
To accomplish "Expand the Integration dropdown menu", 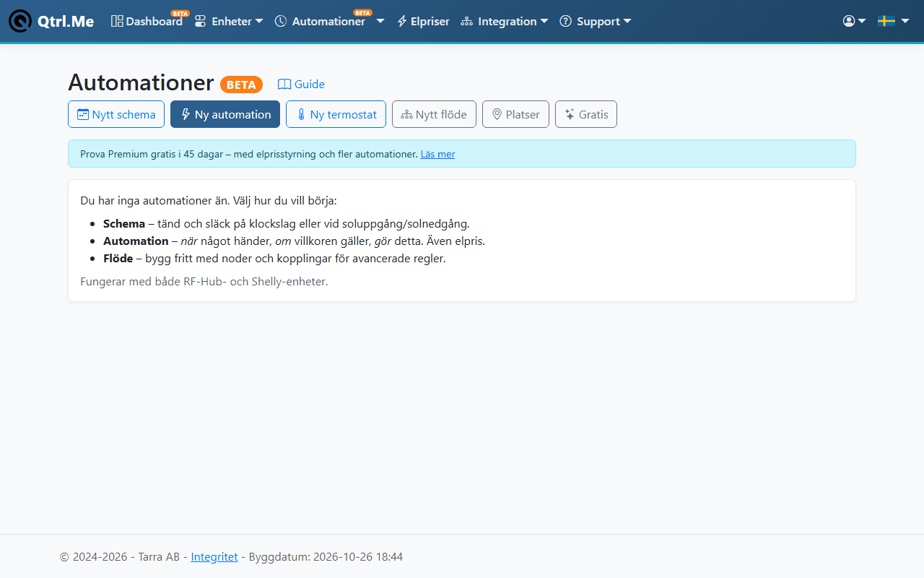I will coord(505,22).
